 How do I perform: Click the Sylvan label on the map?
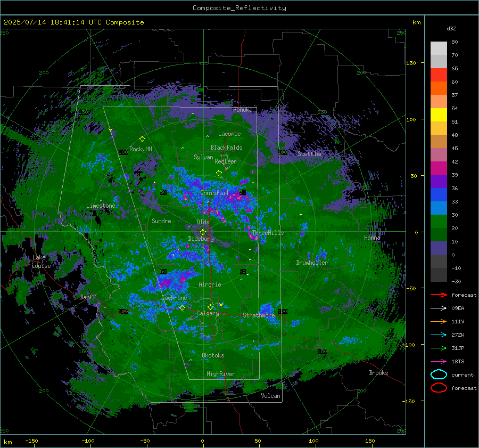tap(203, 157)
